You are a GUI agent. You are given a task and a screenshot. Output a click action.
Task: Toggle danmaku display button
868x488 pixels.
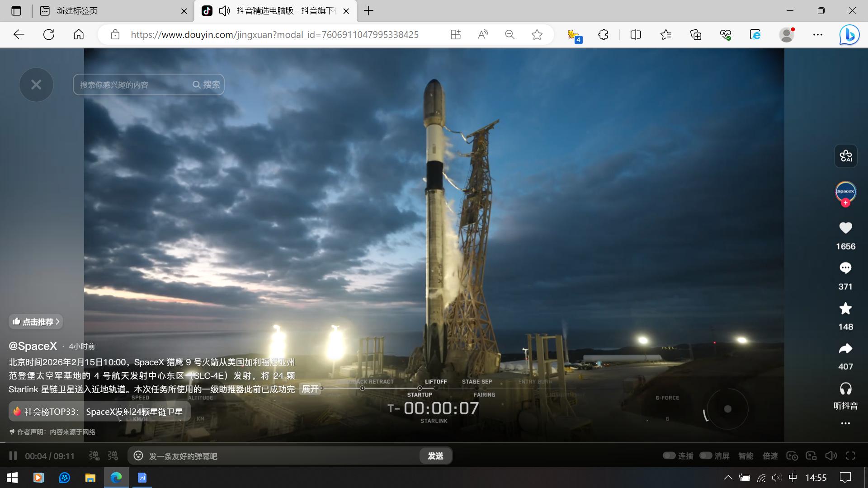[94, 456]
